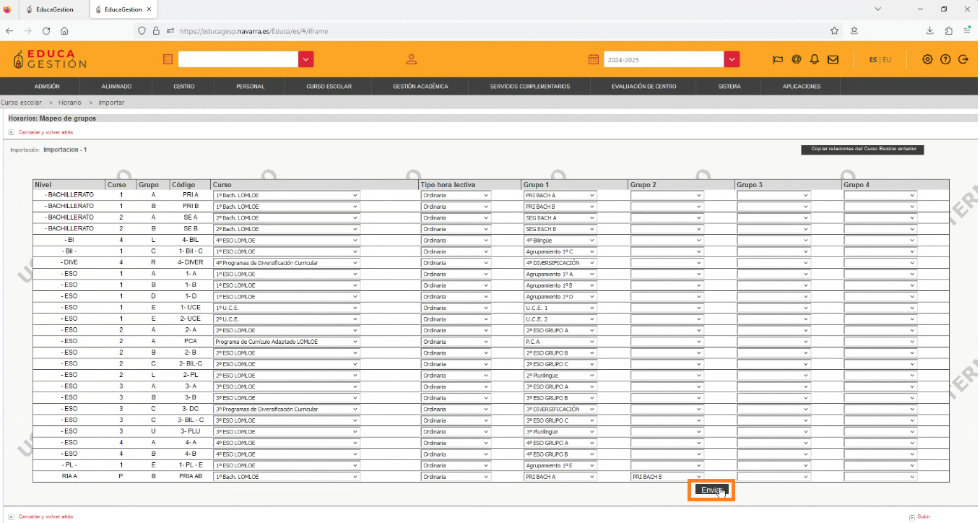Open Curso dropdown showing 1º U.C.E.

287,308
